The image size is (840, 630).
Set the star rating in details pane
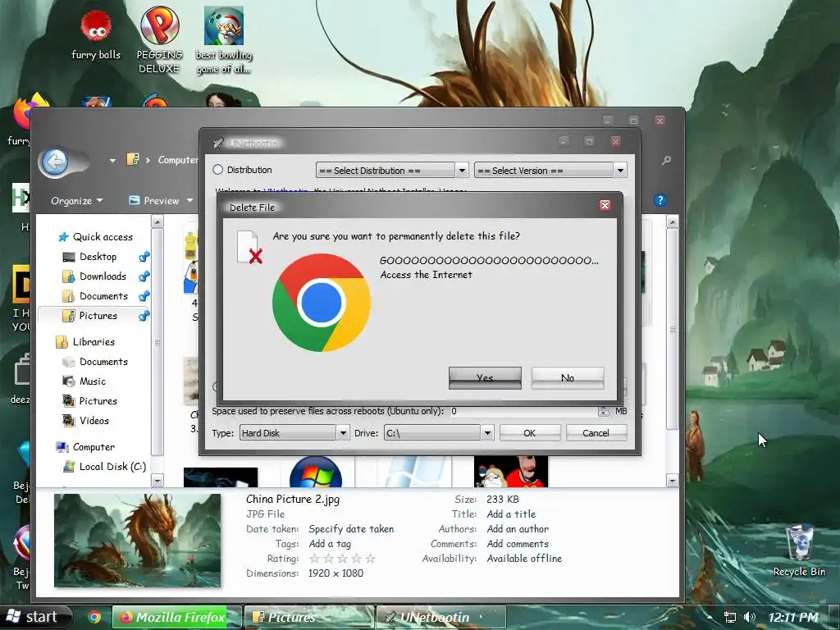(342, 559)
